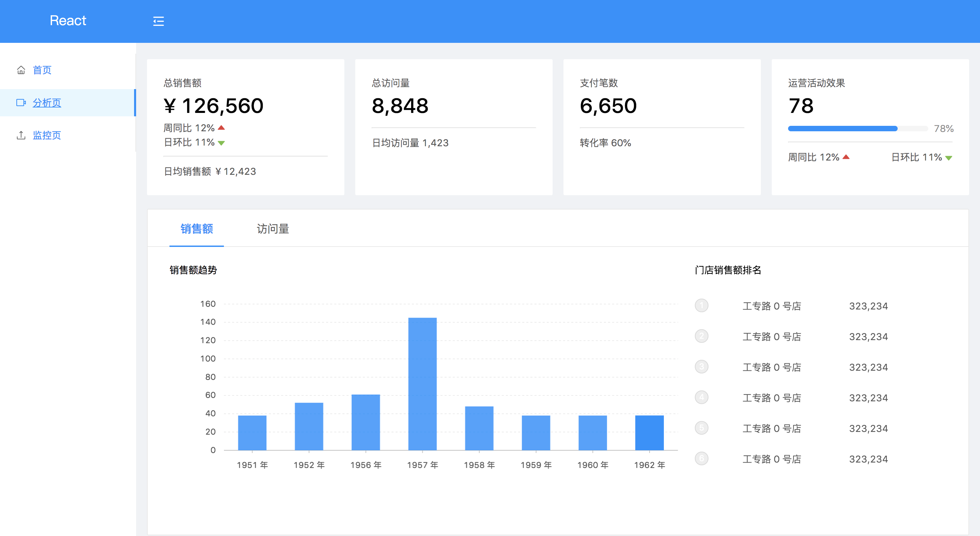Click red up arrow beside 周同比 in 总销售额
980x536 pixels.
tap(222, 128)
